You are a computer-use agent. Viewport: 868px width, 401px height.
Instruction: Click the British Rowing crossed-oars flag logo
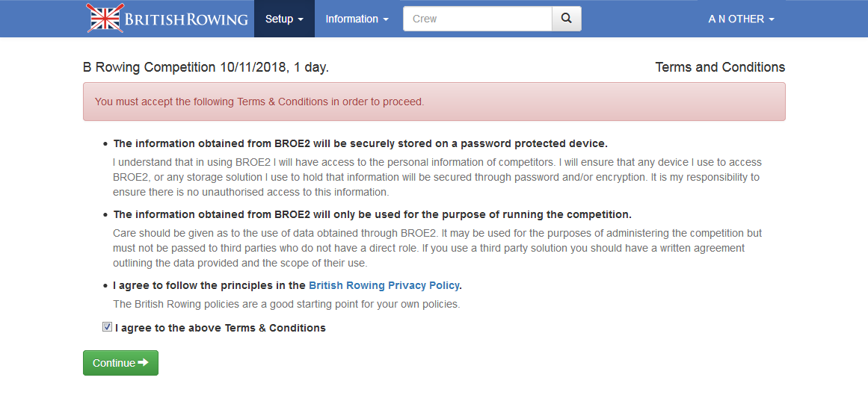pos(105,19)
